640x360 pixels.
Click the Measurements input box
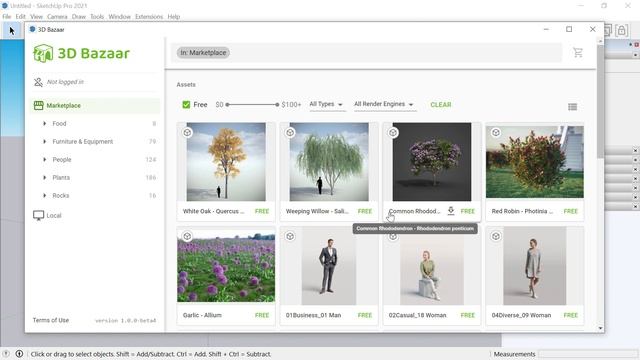point(587,354)
